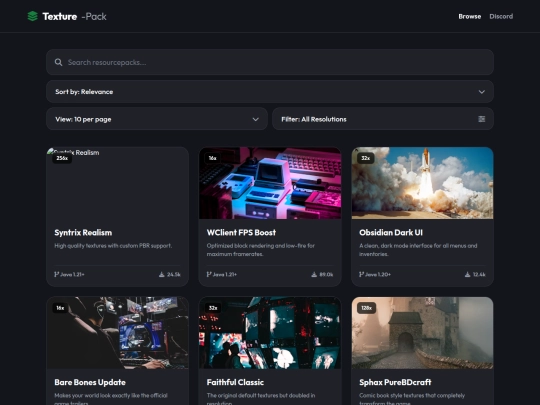Viewport: 540px width, 405px height.
Task: Click the retro computers thumbnail of WClient
Action: [270, 183]
